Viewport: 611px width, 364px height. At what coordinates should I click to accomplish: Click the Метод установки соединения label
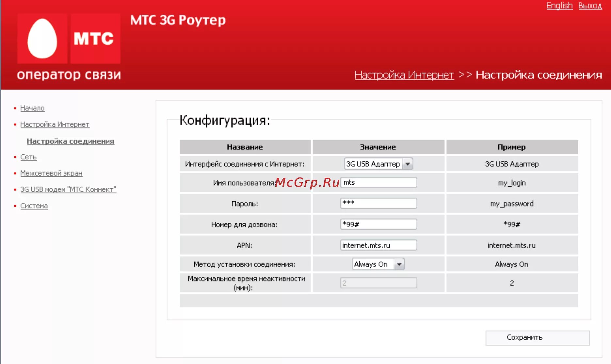click(x=244, y=264)
